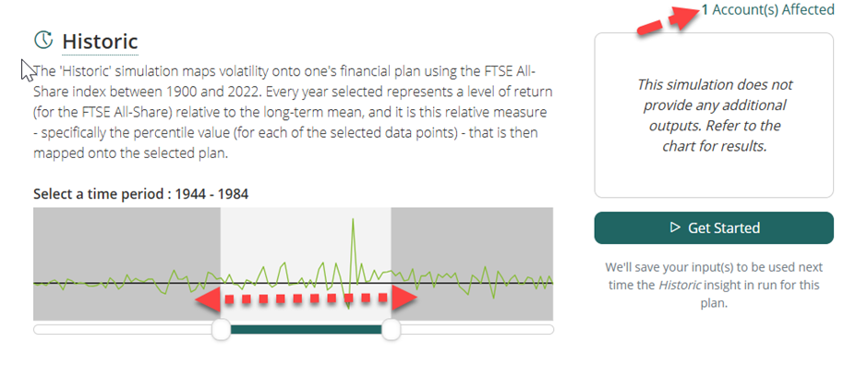Click the right handle of the time period slider
The height and width of the screenshot is (379, 868).
[391, 329]
